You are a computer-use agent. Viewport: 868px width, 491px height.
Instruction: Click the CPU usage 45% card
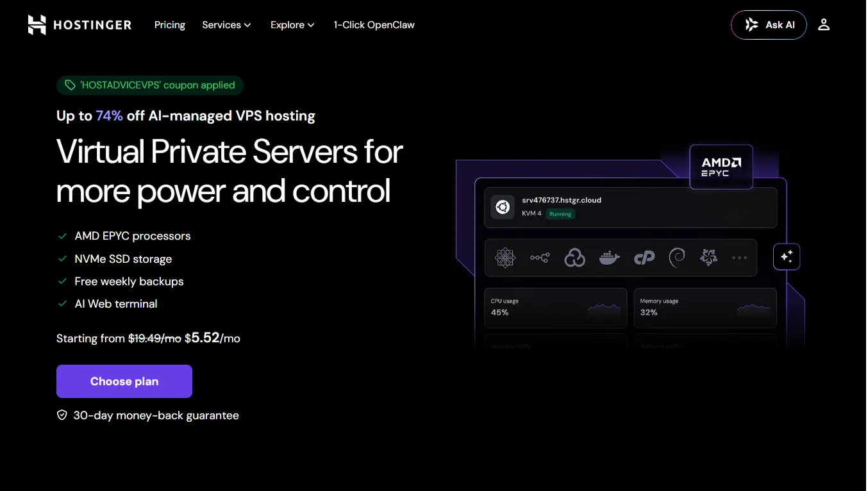click(x=556, y=308)
